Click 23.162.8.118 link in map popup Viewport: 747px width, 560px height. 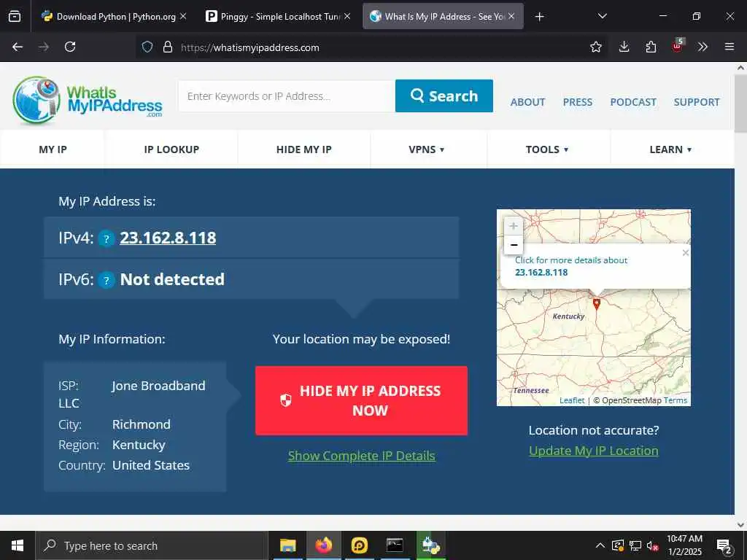[541, 273]
